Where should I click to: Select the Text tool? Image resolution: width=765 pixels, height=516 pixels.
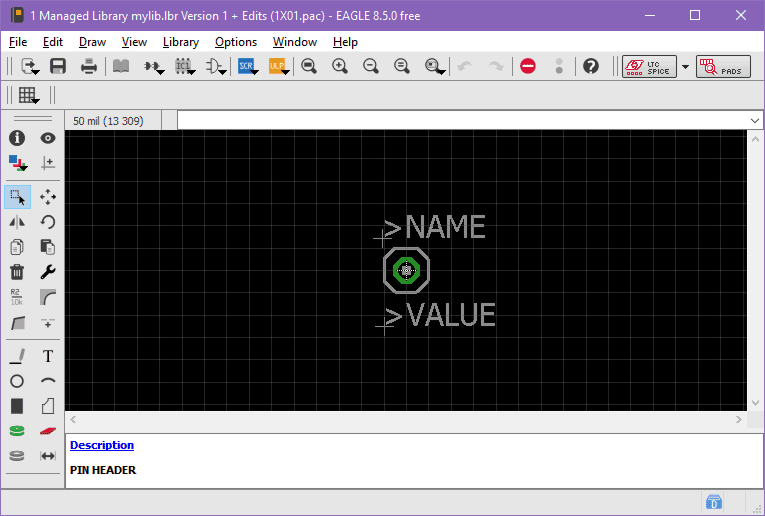(x=47, y=356)
